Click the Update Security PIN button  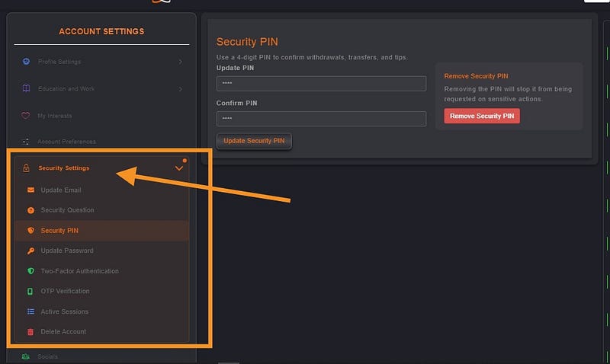click(x=254, y=141)
